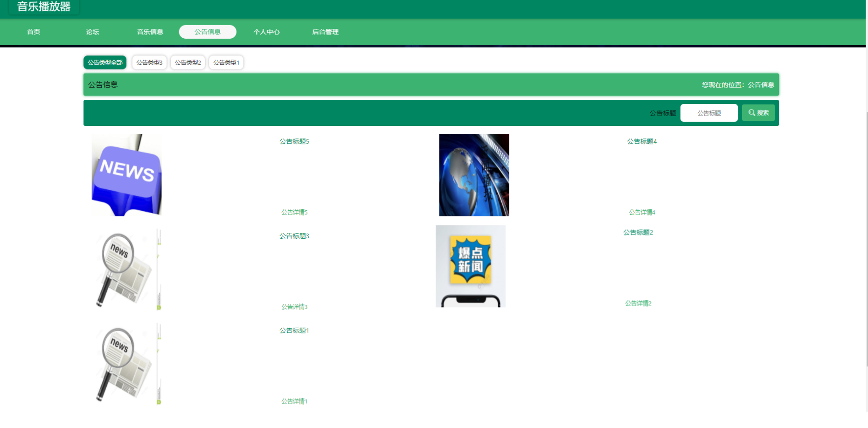
Task: Select the active 公告信息 tab
Action: [208, 32]
